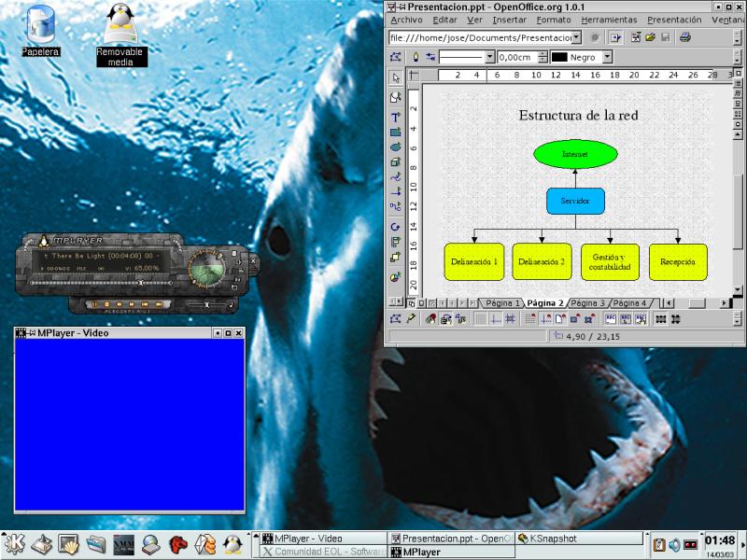
Task: Open the Negro line color dropdown
Action: [x=607, y=57]
